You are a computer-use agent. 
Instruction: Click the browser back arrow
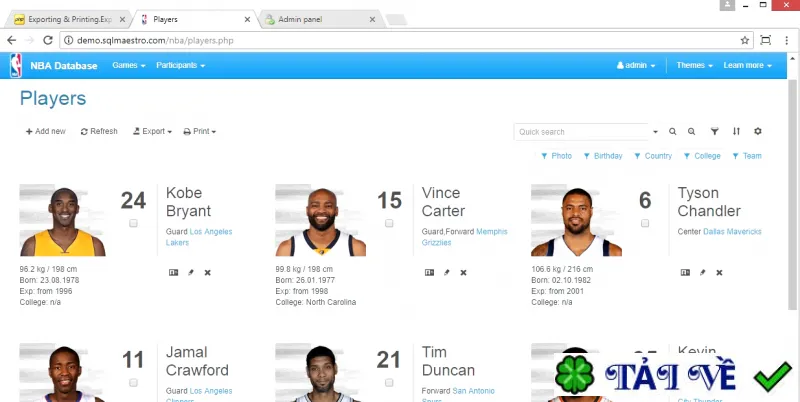(x=11, y=40)
